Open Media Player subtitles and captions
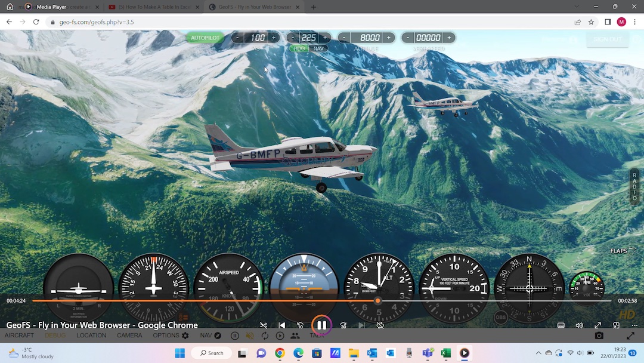644x363 pixels. 561,325
